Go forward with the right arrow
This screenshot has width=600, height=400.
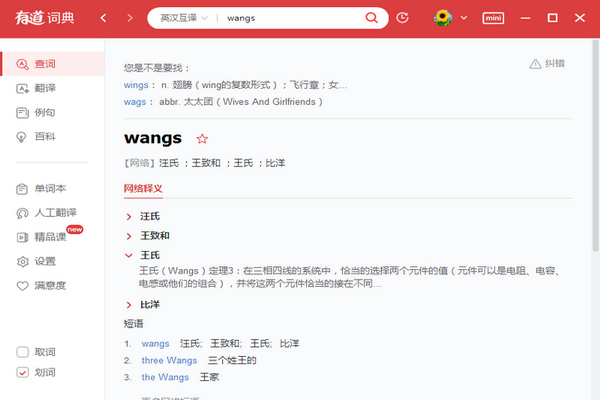coord(130,18)
